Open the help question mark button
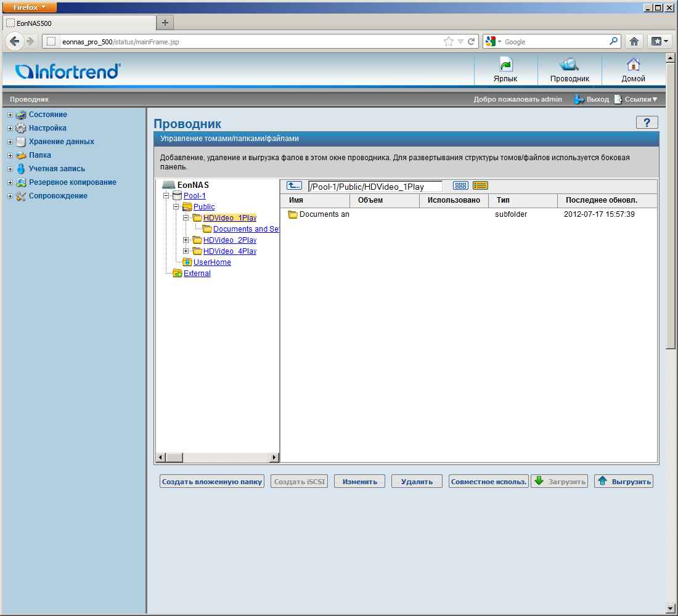 [x=647, y=123]
